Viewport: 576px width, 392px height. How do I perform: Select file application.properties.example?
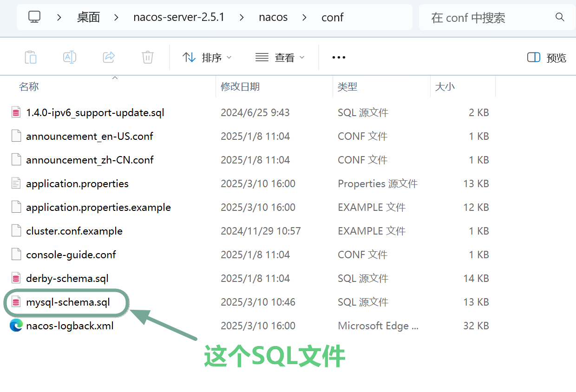click(98, 207)
